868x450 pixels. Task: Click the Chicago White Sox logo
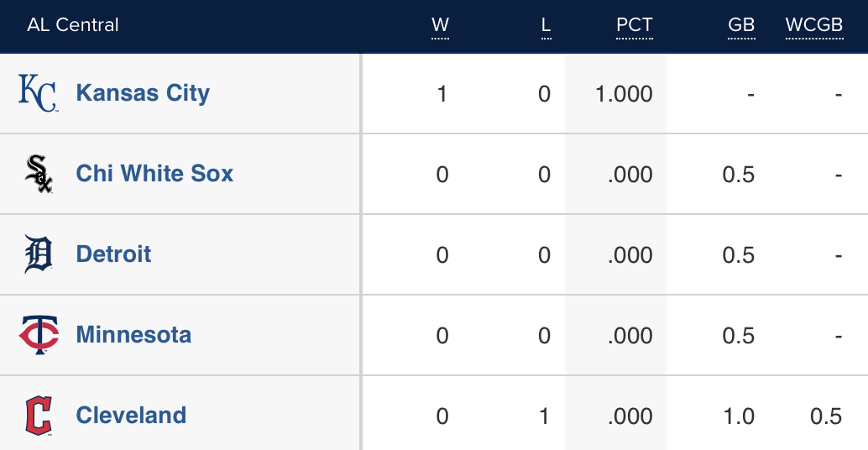39,174
